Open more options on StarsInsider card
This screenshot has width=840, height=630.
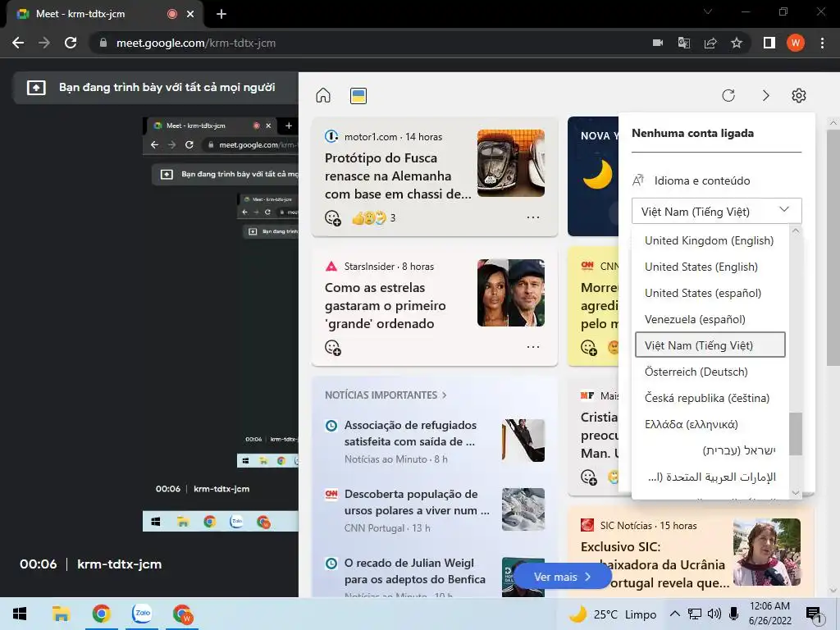click(533, 347)
